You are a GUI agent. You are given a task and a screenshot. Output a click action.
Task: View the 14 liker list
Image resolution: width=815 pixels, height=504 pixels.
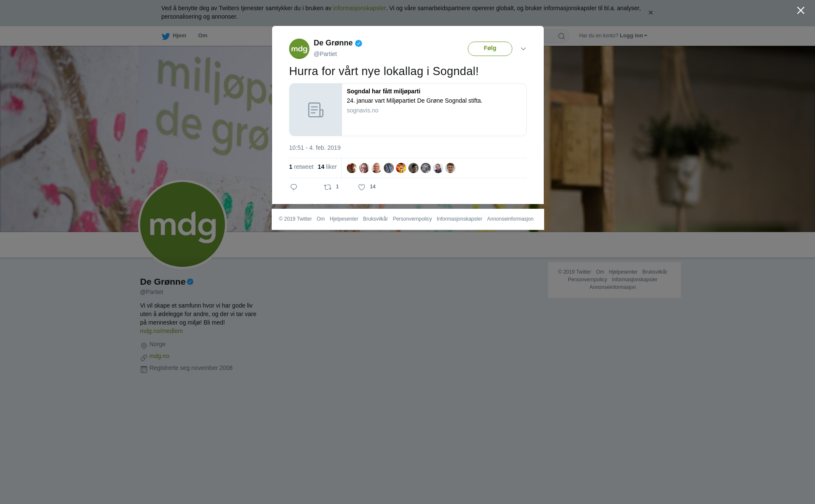(327, 167)
